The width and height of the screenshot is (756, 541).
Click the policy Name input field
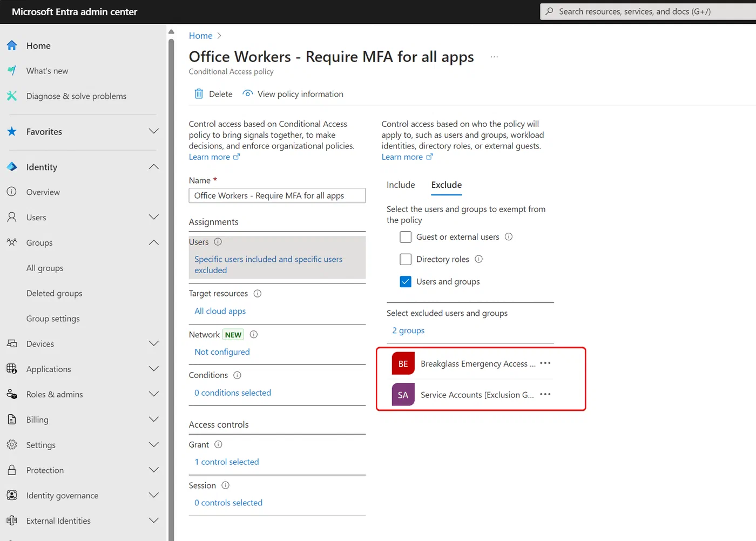[x=277, y=195]
